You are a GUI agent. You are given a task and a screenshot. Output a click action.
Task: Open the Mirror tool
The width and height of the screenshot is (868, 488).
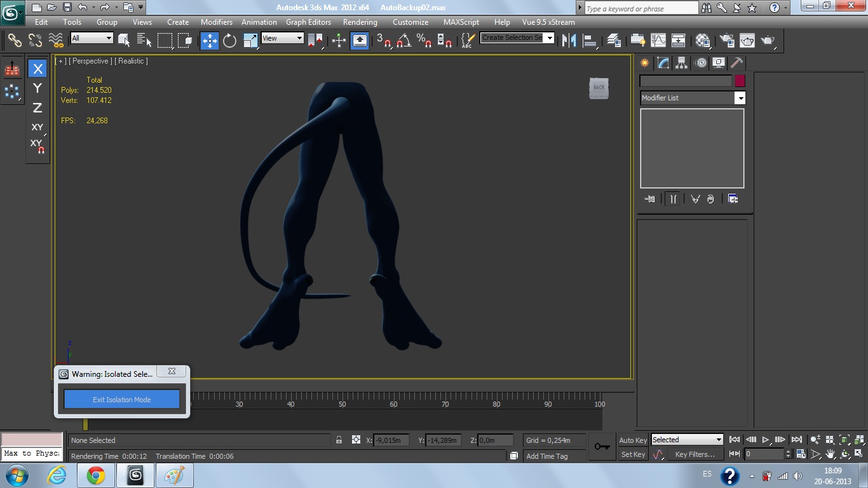click(x=569, y=41)
